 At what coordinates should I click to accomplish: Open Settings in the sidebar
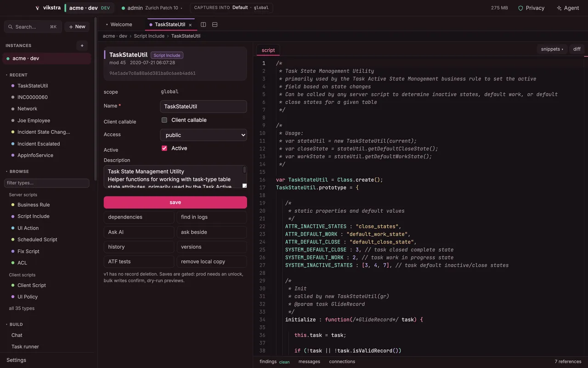pyautogui.click(x=17, y=360)
